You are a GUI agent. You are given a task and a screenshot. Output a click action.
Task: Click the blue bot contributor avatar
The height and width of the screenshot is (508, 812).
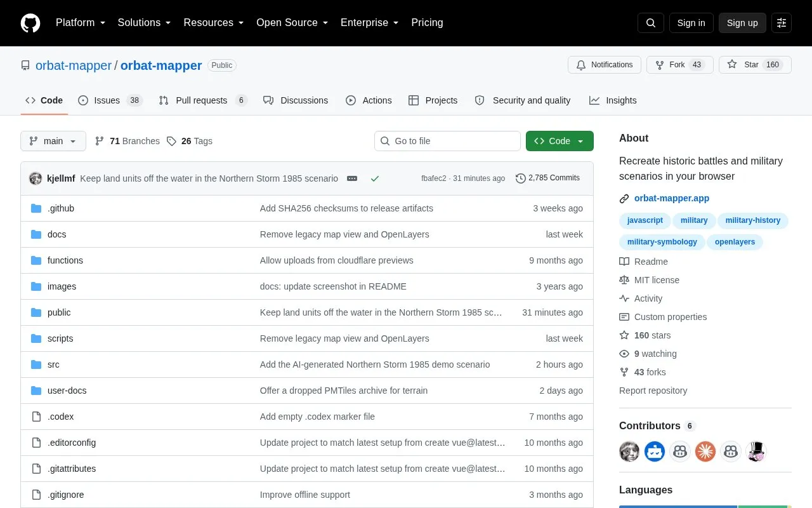point(655,451)
